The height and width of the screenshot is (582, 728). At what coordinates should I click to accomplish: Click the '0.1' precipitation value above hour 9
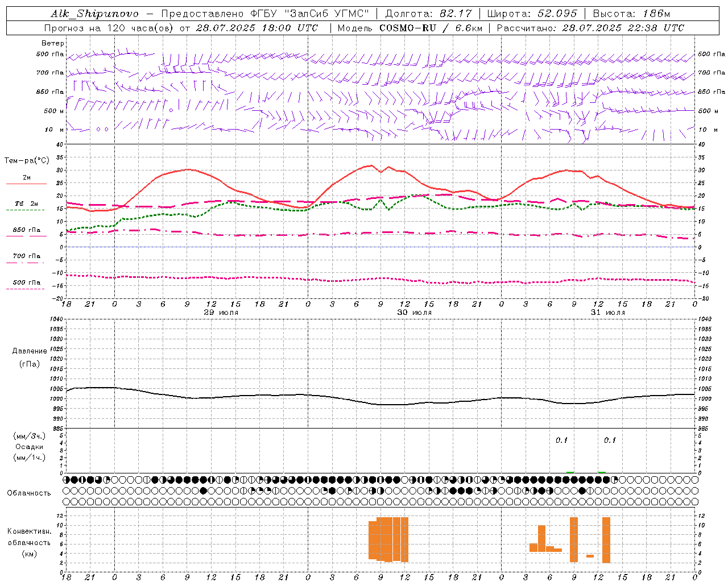pos(562,440)
